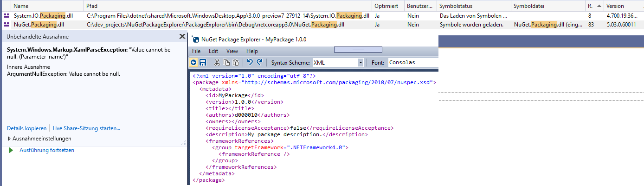
Task: Click Ausführung fortsetzen link
Action: coord(47,150)
